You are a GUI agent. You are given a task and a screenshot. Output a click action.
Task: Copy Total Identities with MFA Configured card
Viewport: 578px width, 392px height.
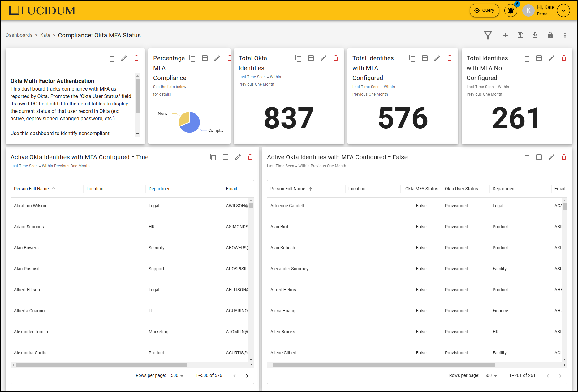pos(412,58)
